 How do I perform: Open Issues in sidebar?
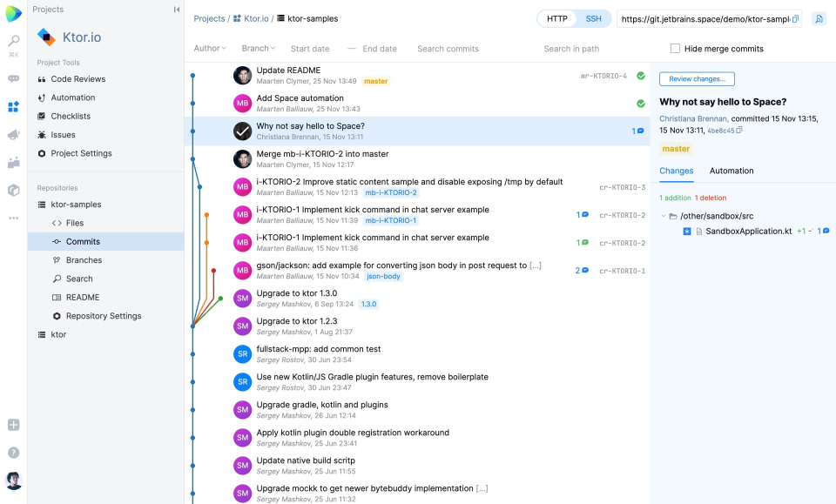point(63,135)
